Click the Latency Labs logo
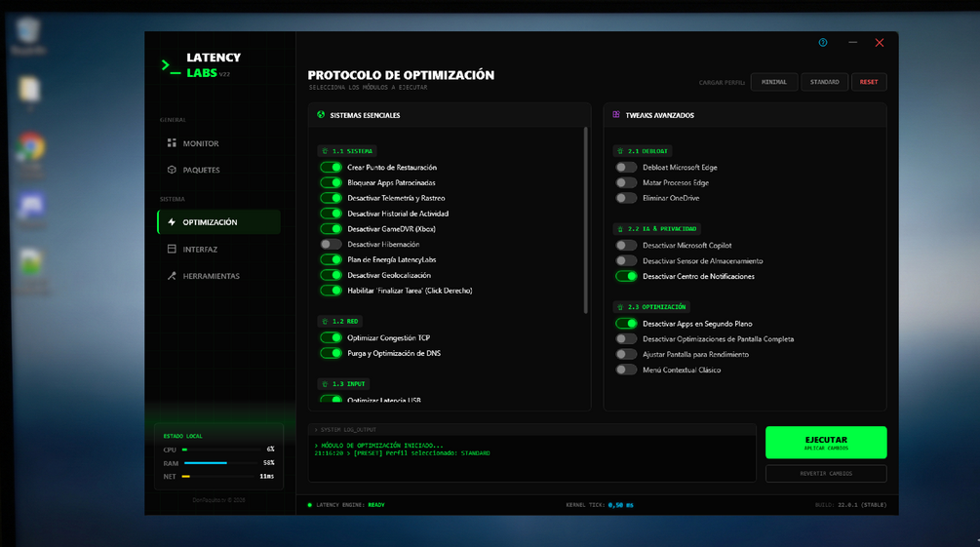Viewport: 980px width, 547px height. click(201, 65)
